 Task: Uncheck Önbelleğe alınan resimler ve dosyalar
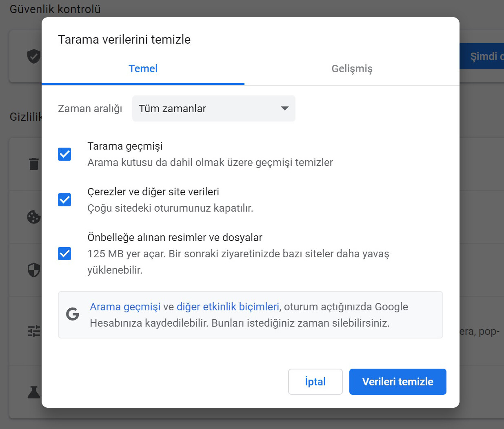(x=64, y=254)
